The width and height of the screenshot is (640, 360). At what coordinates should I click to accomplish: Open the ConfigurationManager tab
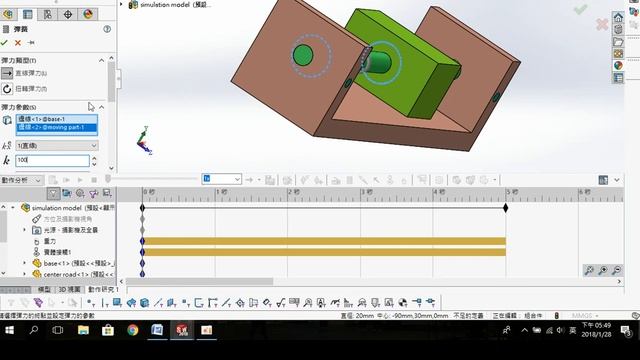point(48,14)
